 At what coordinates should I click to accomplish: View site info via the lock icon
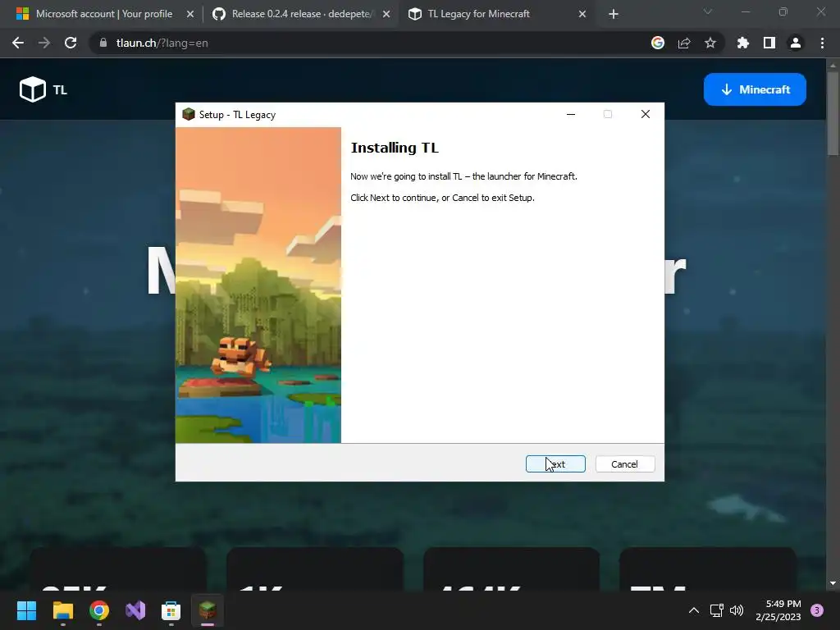pyautogui.click(x=103, y=43)
